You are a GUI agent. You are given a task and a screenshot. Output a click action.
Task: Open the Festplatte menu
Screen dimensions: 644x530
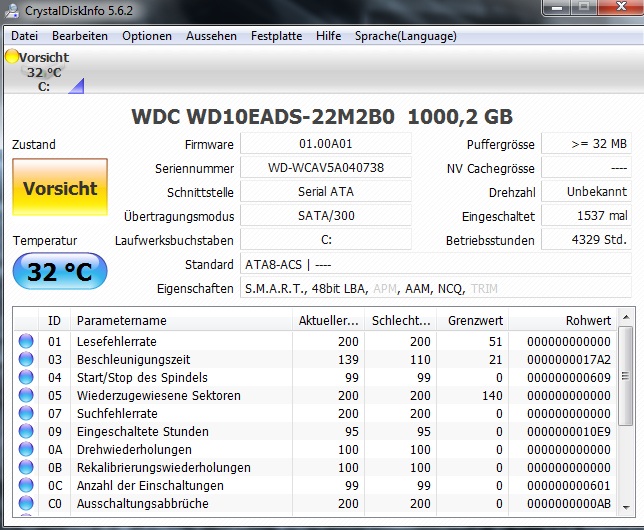[276, 36]
